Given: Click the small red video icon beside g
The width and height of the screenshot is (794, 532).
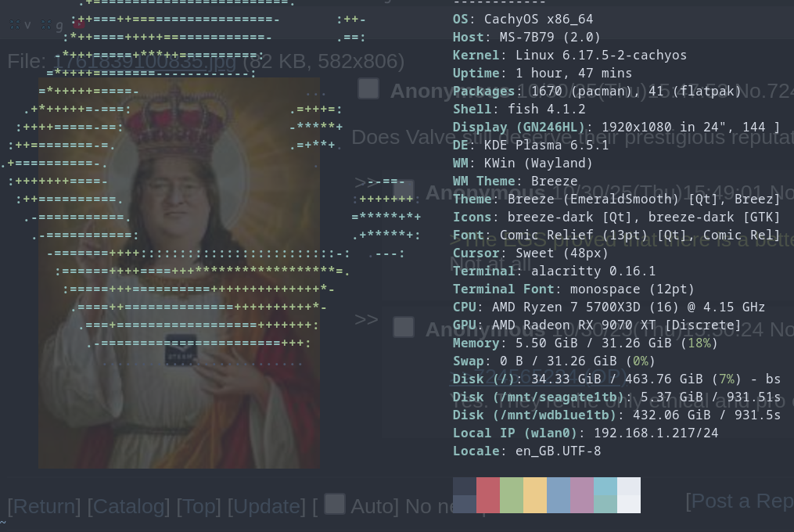Looking at the screenshot, I should (80, 23).
